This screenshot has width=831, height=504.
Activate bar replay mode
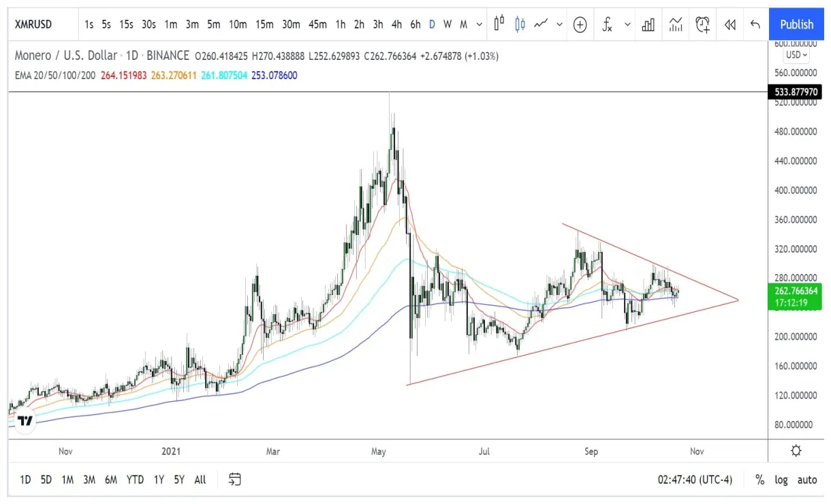click(x=730, y=24)
